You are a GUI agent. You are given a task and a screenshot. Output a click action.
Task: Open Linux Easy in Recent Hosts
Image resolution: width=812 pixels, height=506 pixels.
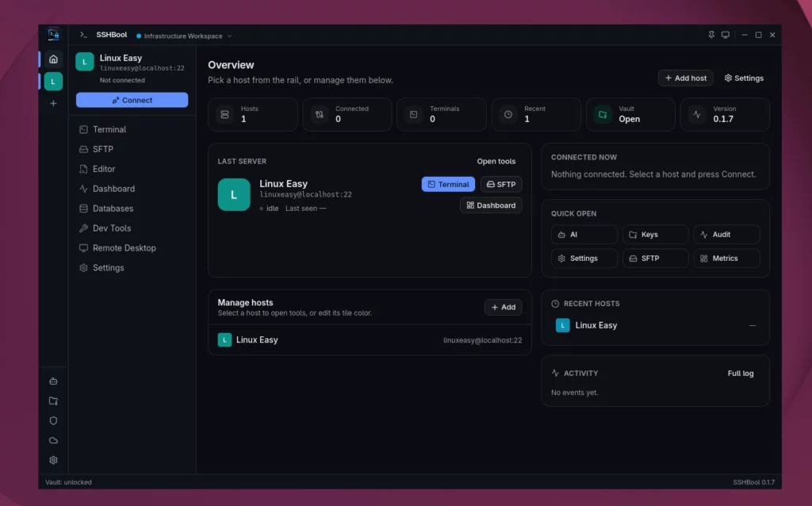point(655,325)
